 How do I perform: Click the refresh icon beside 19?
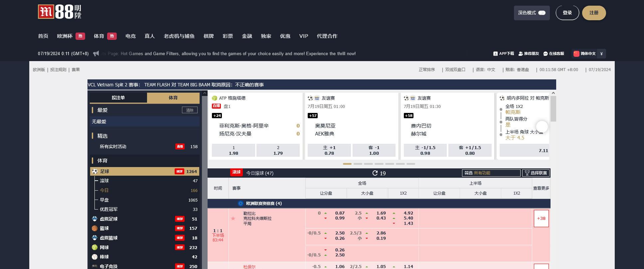click(x=375, y=173)
